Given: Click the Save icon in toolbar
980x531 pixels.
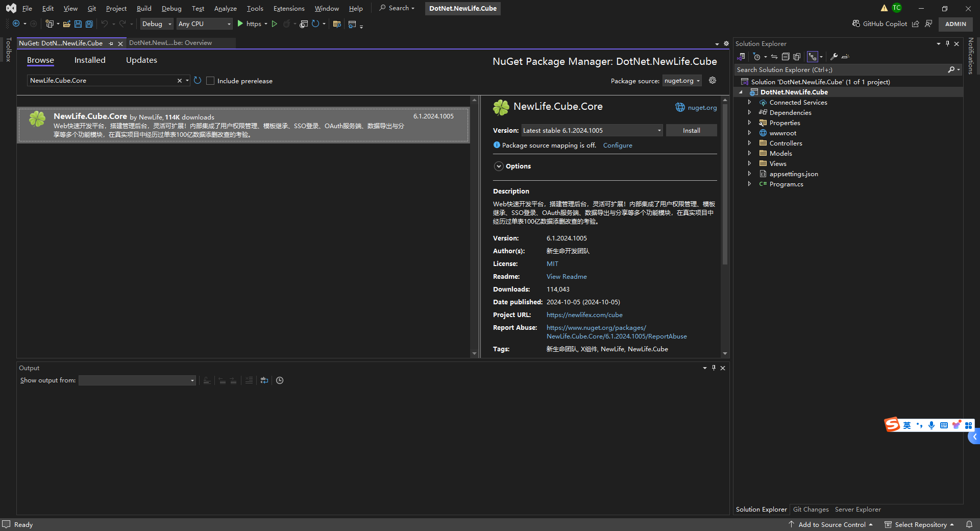Looking at the screenshot, I should tap(78, 24).
